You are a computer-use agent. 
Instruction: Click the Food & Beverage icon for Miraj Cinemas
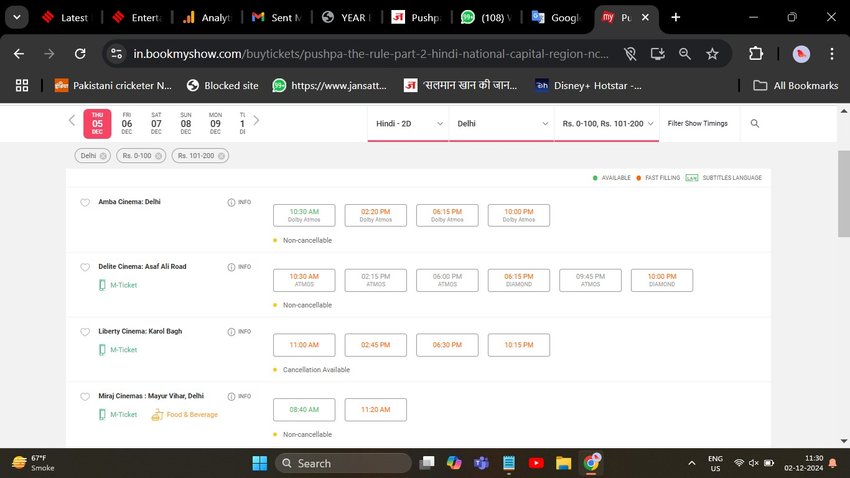[x=157, y=415]
